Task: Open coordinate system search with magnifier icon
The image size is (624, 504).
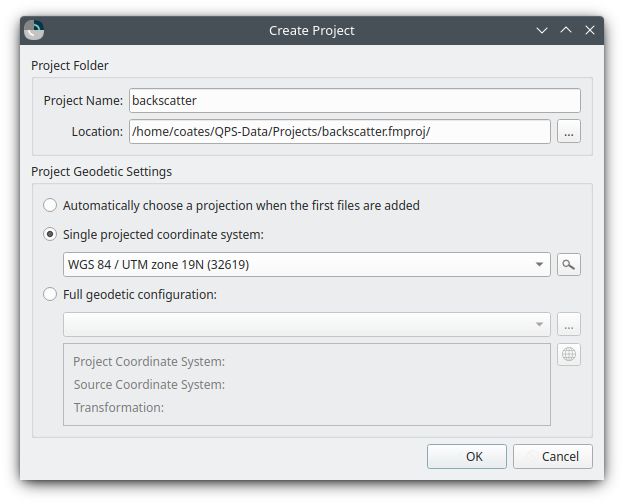Action: click(569, 265)
